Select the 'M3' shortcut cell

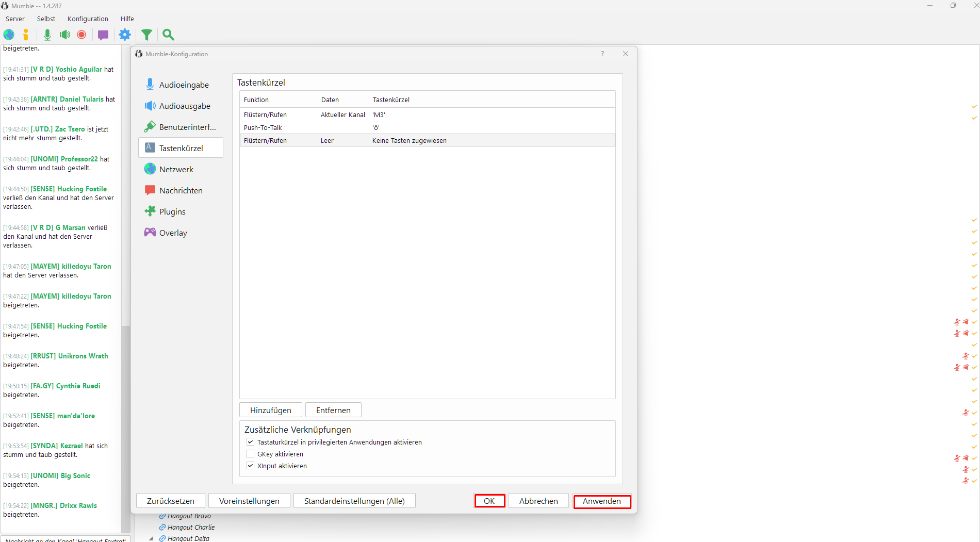tap(379, 115)
